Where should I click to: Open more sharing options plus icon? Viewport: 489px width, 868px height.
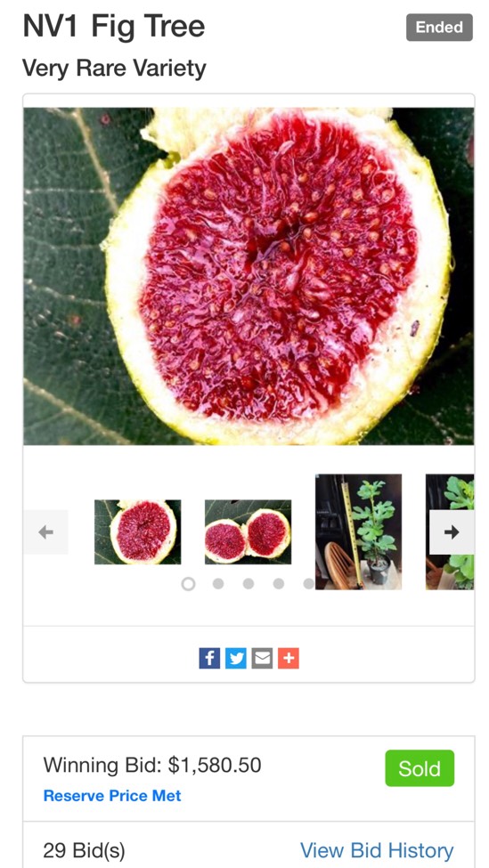289,658
